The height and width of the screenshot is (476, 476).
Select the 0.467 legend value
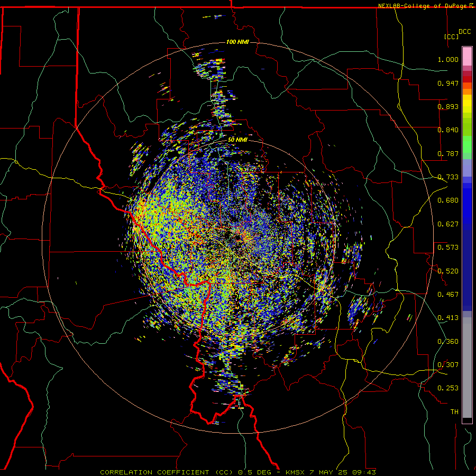click(448, 295)
